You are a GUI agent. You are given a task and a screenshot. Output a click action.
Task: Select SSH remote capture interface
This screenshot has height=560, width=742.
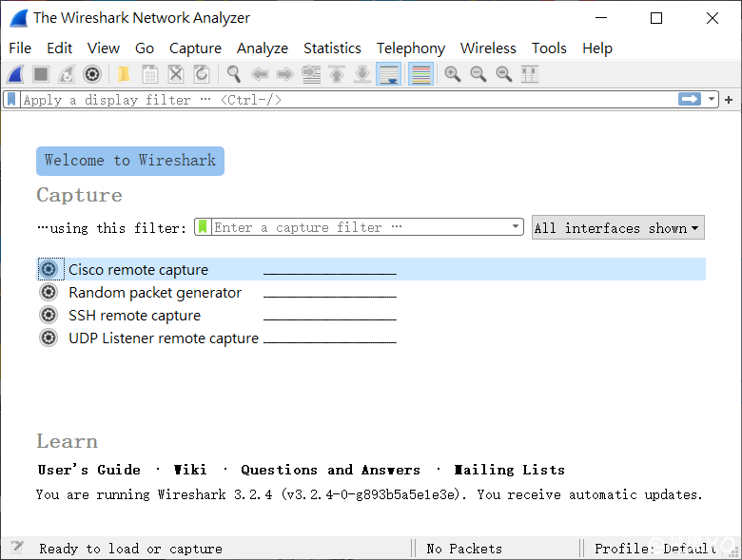[x=371, y=315]
